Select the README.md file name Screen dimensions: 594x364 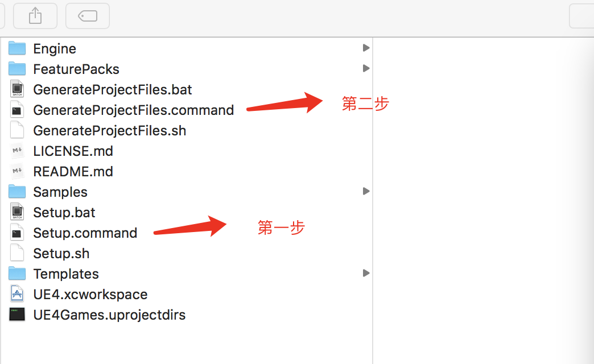(x=73, y=172)
